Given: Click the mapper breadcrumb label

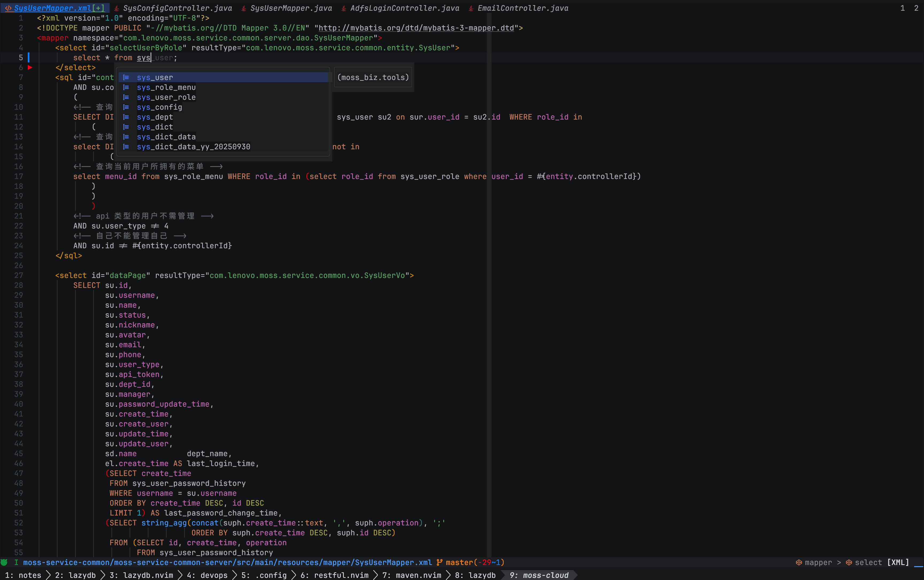Looking at the screenshot, I should (818, 562).
